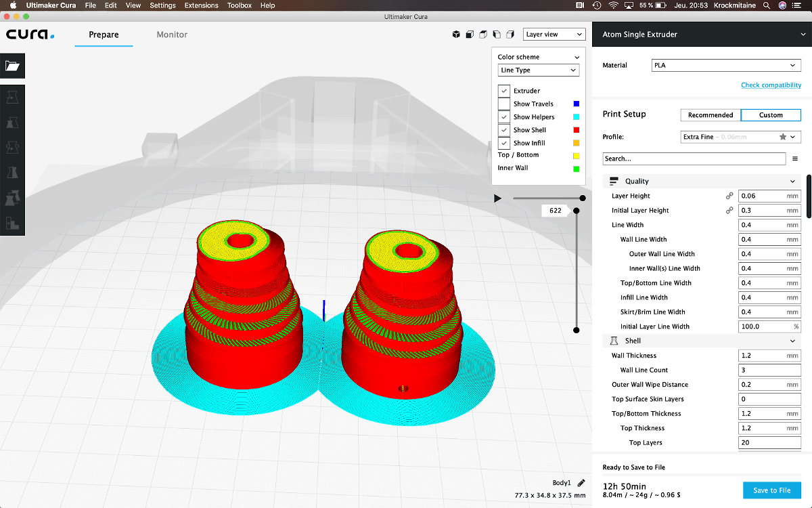Collapse the Color scheme panel chevron
Viewport: 812px width, 508px height.
click(577, 58)
